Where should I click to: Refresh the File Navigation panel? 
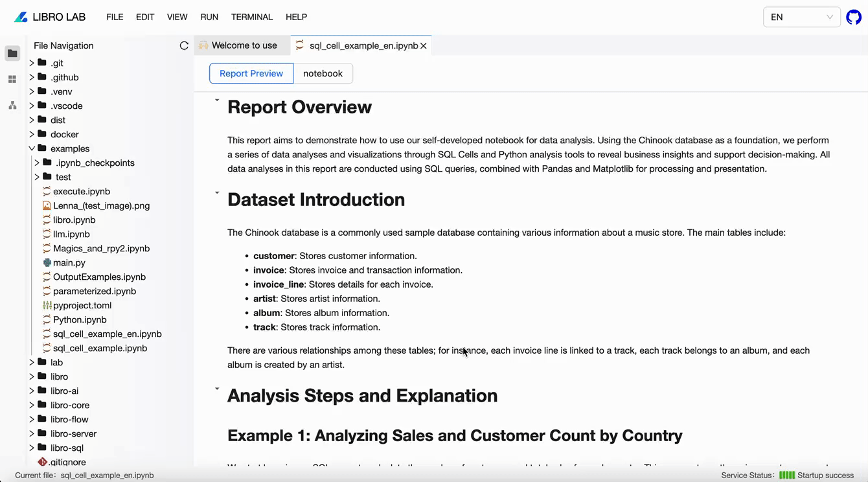(x=184, y=45)
